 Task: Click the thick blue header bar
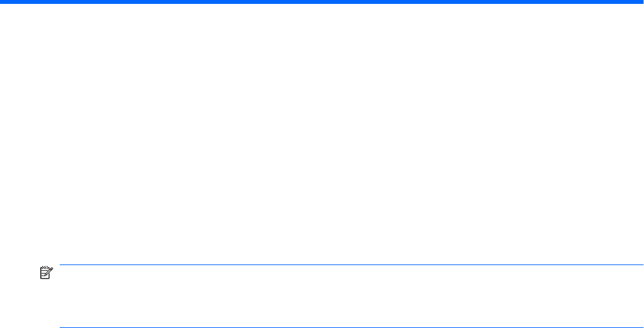[322, 2]
